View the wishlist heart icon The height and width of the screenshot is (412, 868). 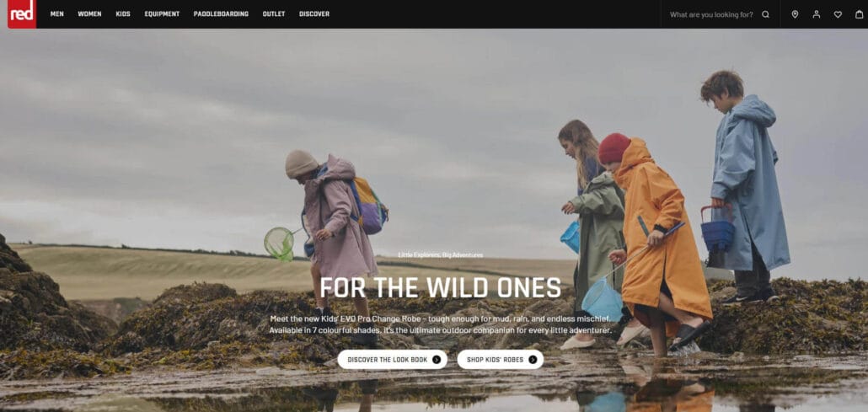pyautogui.click(x=839, y=14)
